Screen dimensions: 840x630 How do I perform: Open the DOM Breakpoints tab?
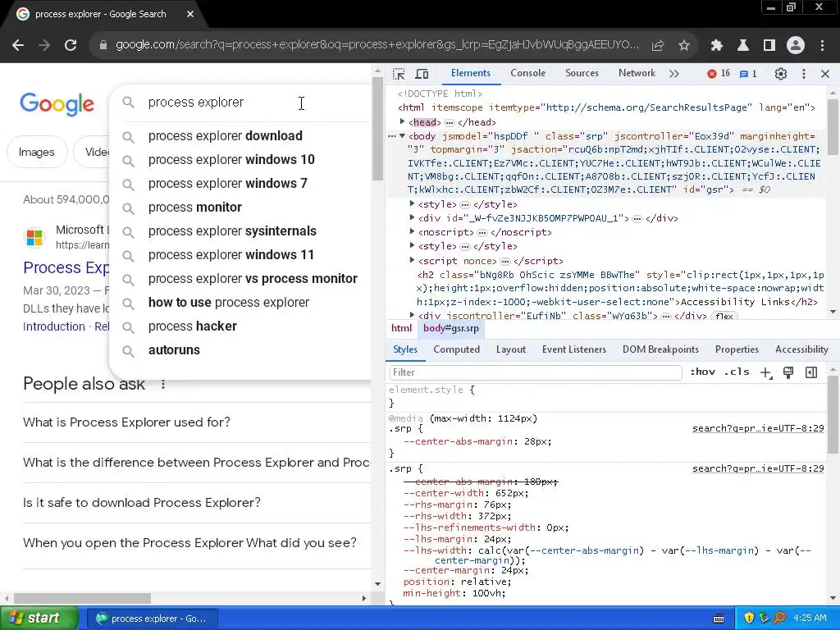[x=660, y=349]
